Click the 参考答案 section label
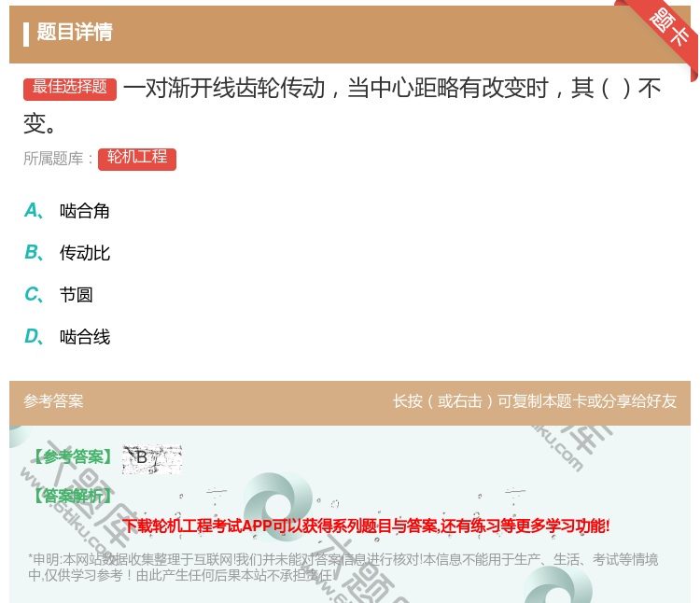The image size is (700, 603). coord(53,400)
